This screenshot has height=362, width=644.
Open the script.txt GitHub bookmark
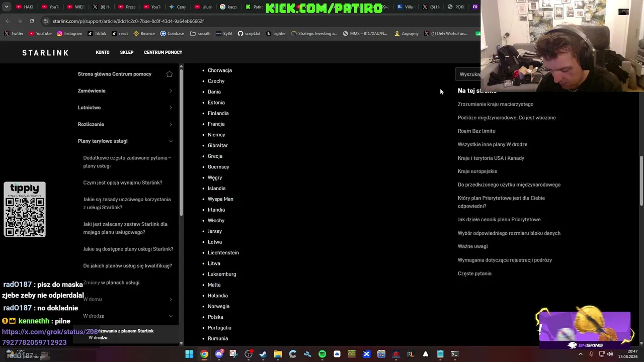click(249, 34)
